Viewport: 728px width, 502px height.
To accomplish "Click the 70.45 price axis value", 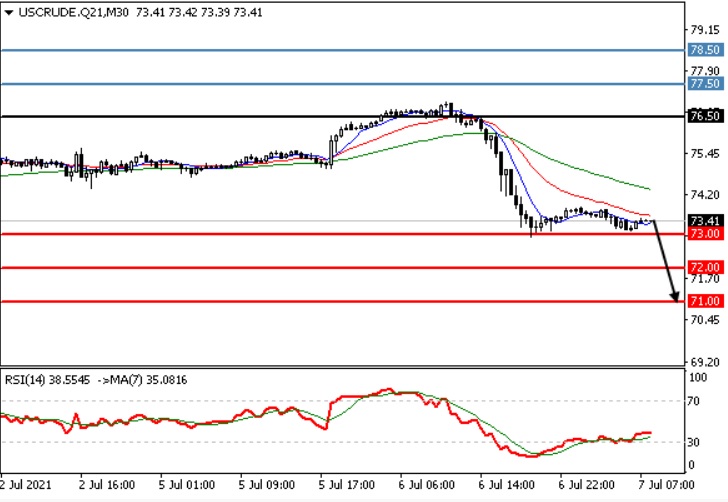I will coord(705,320).
